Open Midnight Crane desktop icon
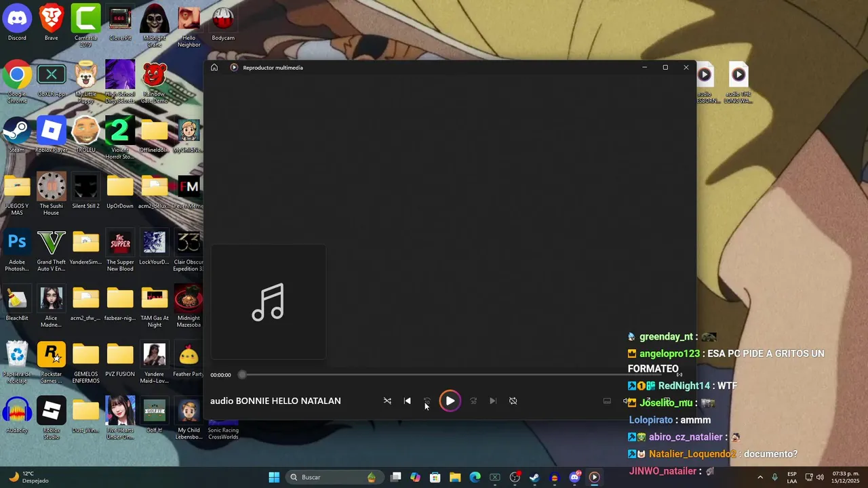The image size is (868, 488). [155, 26]
